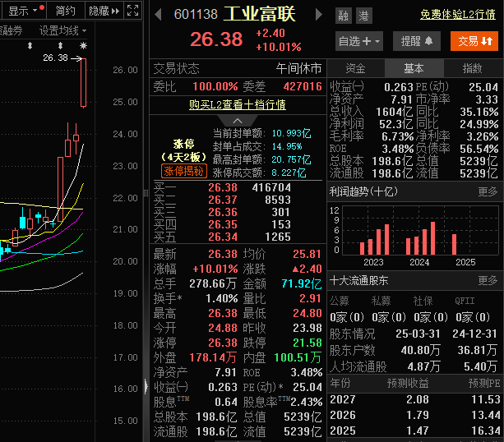Select the 私募 shareholder category
This screenshot has width=504, height=442.
pos(381,301)
